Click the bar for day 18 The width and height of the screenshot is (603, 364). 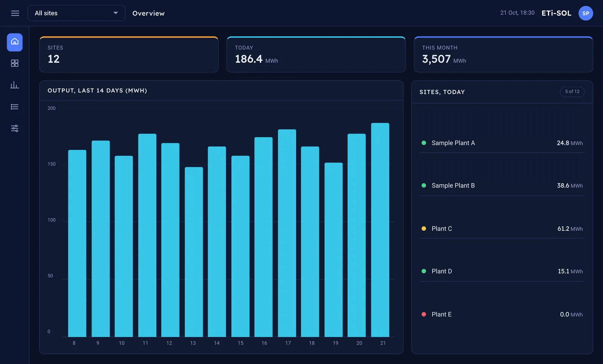click(310, 242)
